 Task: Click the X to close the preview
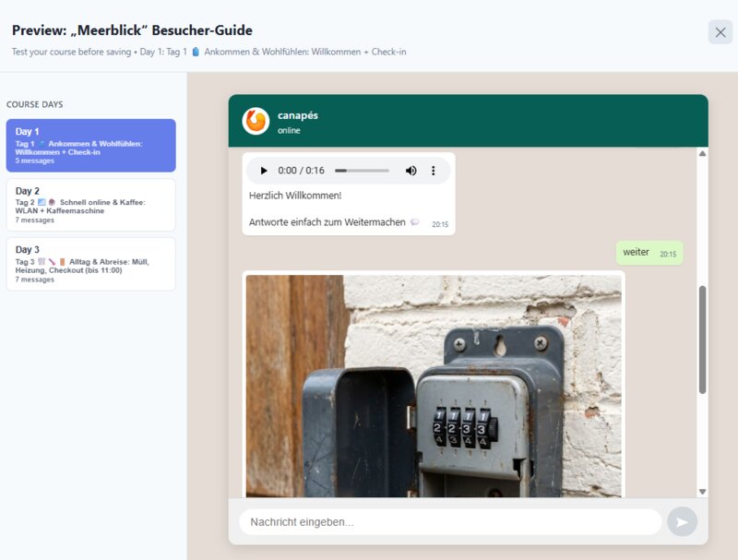pos(719,31)
